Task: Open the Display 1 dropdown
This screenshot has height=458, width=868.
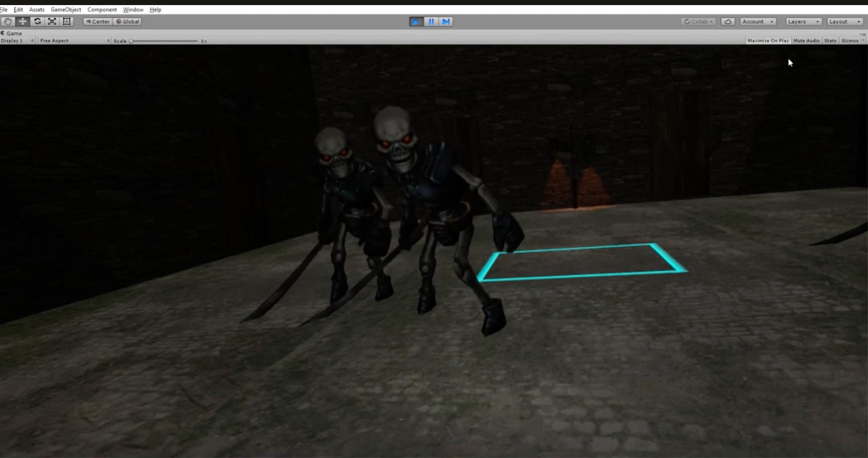Action: 17,41
